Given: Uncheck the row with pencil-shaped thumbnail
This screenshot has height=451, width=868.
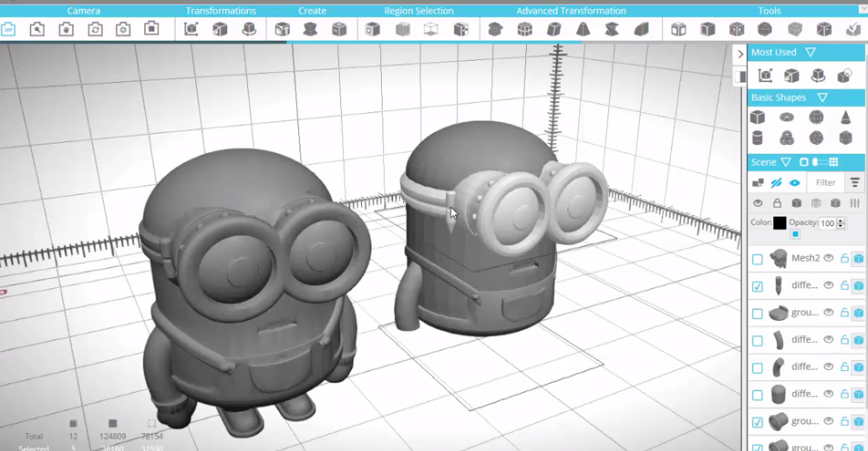Looking at the screenshot, I should tap(757, 286).
